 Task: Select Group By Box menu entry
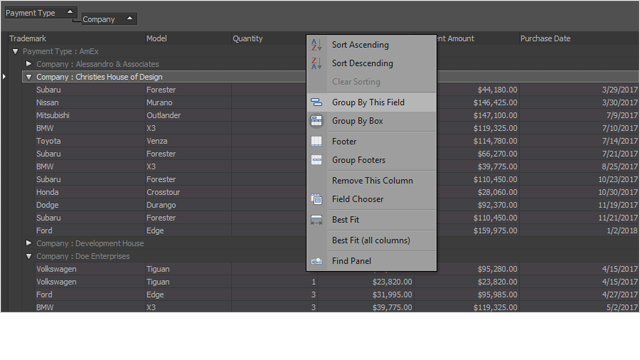(371, 121)
